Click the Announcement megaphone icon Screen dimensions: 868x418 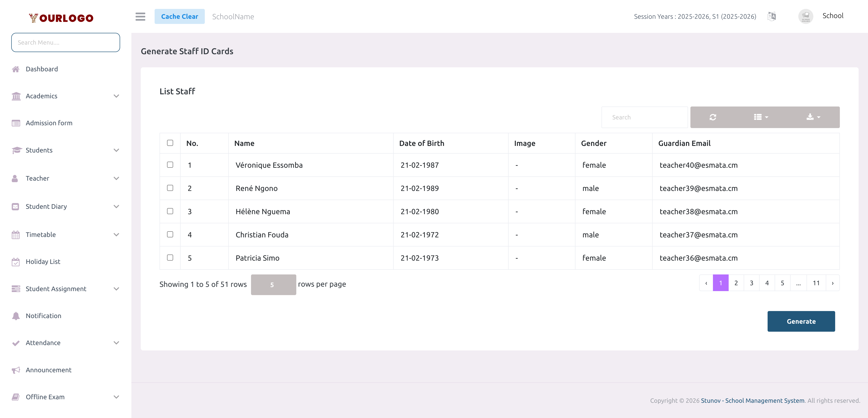pyautogui.click(x=16, y=370)
